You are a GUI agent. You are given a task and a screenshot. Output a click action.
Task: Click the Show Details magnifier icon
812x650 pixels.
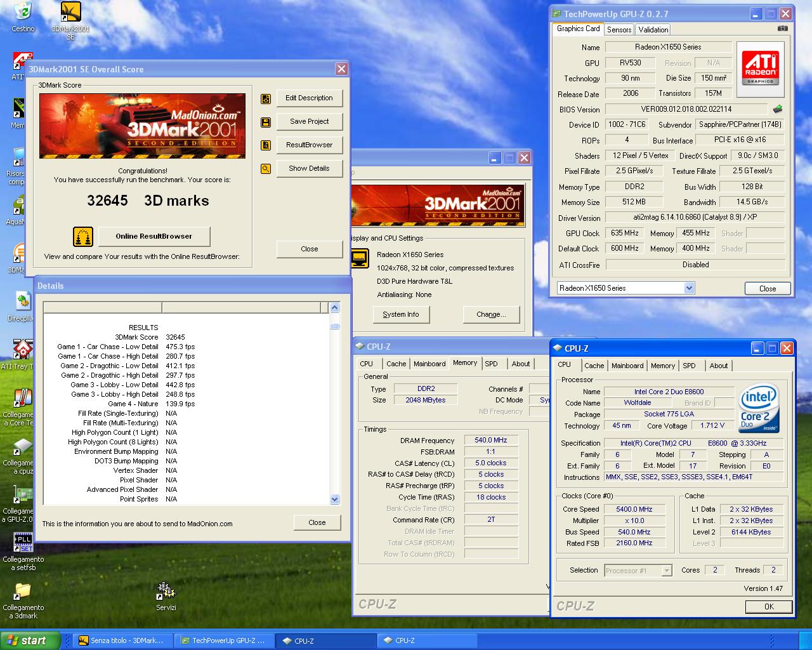pyautogui.click(x=266, y=169)
